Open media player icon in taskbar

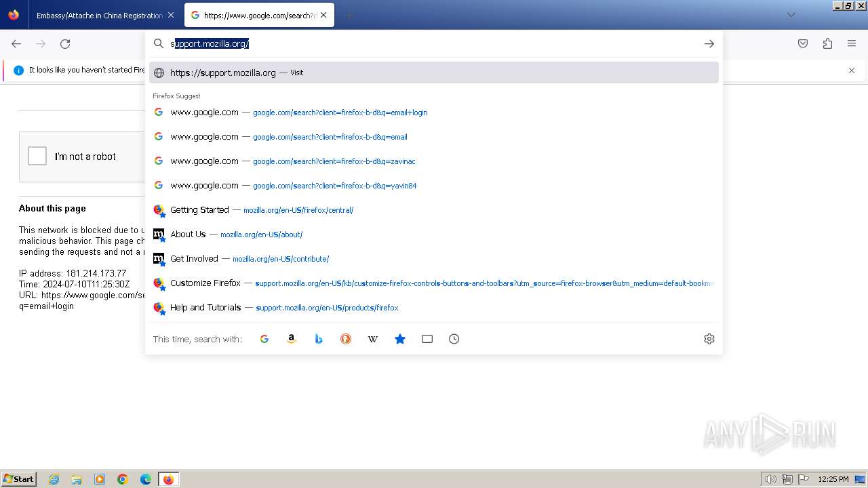click(100, 479)
